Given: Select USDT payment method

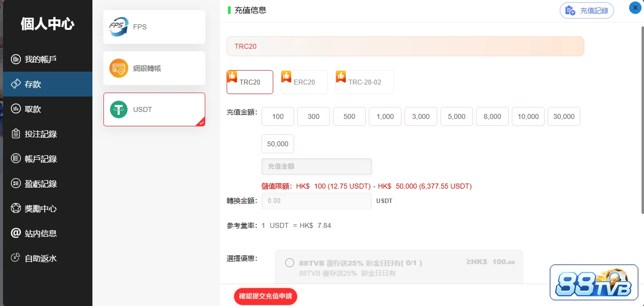Looking at the screenshot, I should (x=154, y=109).
